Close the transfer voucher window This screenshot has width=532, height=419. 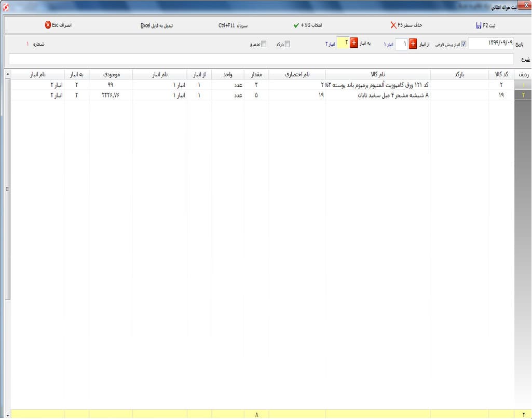pyautogui.click(x=526, y=5)
